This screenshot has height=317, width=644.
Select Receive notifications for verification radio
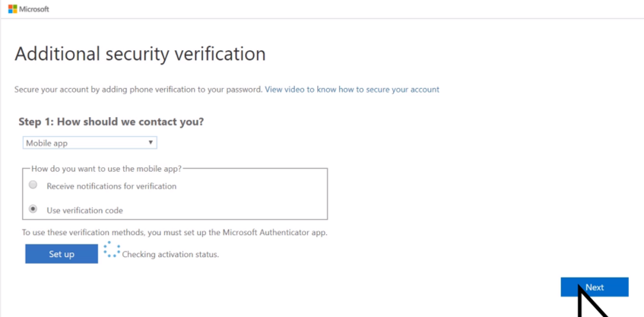click(33, 185)
